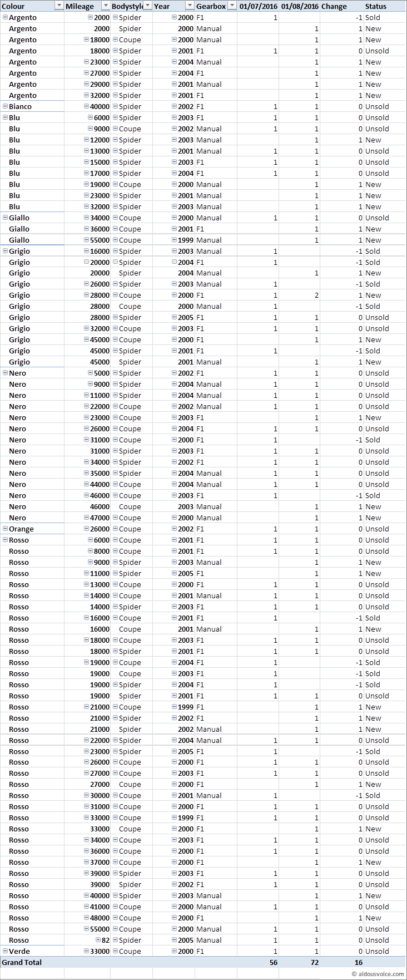
Task: Collapse the Nero colour group
Action: tap(6, 373)
